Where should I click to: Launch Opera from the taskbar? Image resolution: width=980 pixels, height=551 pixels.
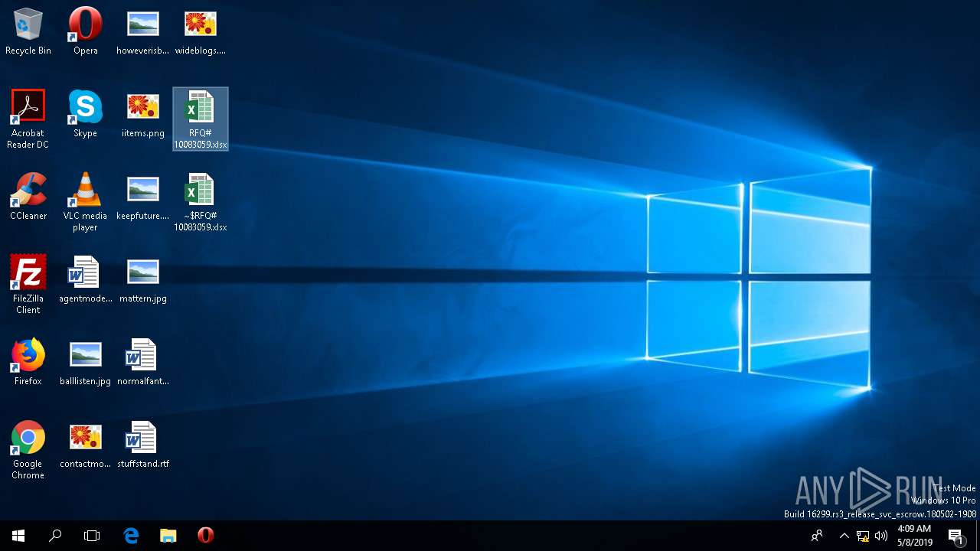point(205,536)
